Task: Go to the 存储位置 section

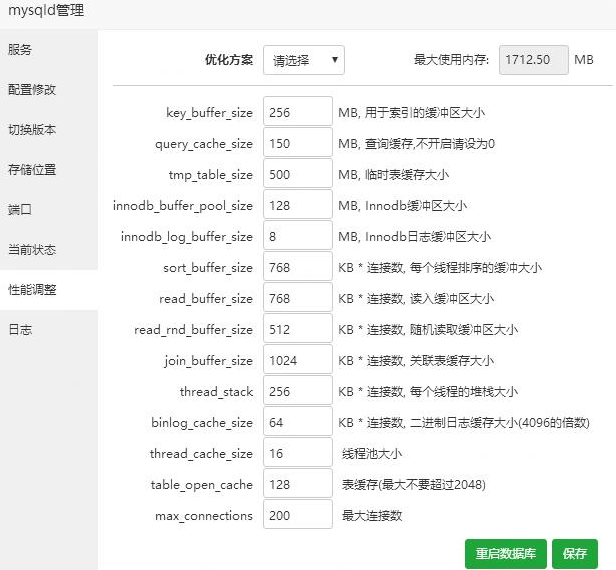Action: [32, 169]
